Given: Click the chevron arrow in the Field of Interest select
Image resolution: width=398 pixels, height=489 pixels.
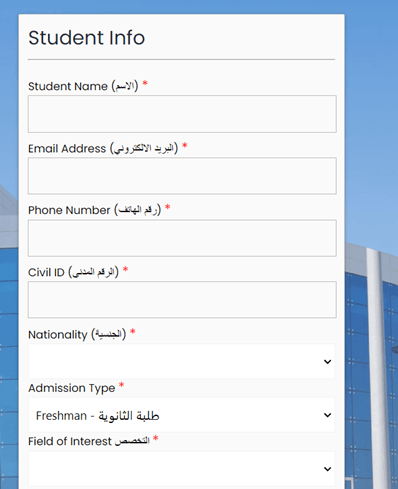Looking at the screenshot, I should coord(328,469).
